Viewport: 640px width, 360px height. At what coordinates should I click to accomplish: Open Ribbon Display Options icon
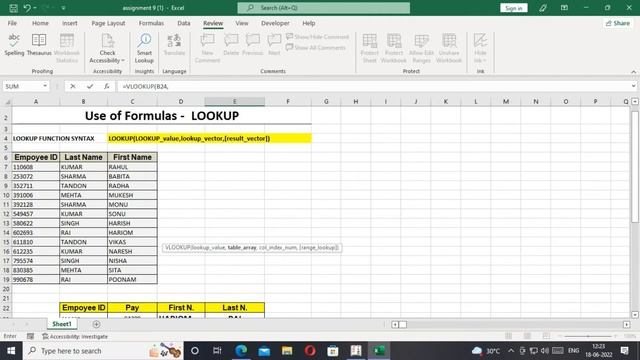pyautogui.click(x=564, y=8)
